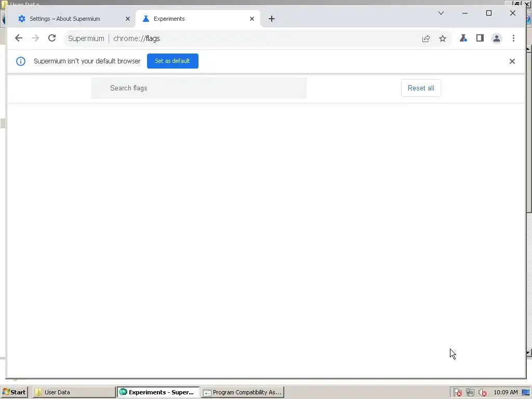Close the Settings – About Supermium tab
Image resolution: width=532 pixels, height=399 pixels.
click(x=128, y=19)
